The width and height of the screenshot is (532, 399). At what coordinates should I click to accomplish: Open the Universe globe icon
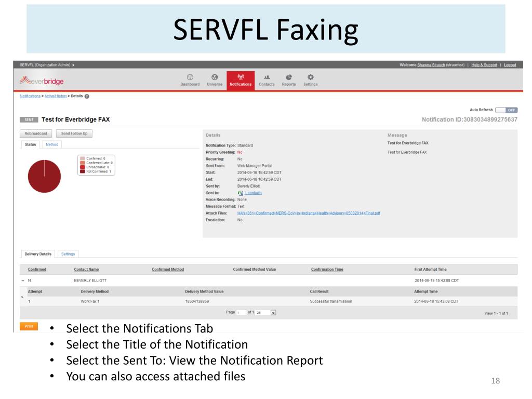click(215, 77)
